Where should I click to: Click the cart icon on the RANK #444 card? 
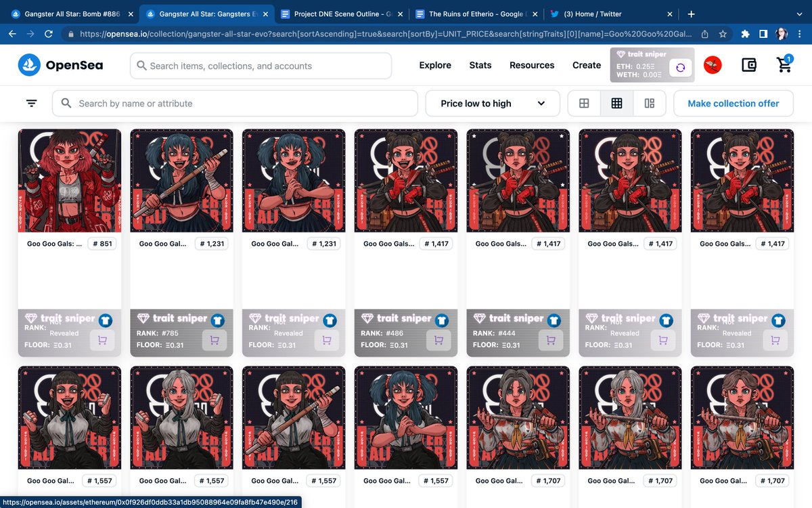pos(551,340)
